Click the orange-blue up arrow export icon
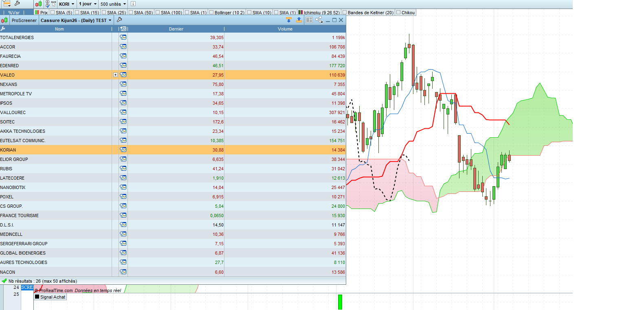This screenshot has height=310, width=644. tap(299, 20)
